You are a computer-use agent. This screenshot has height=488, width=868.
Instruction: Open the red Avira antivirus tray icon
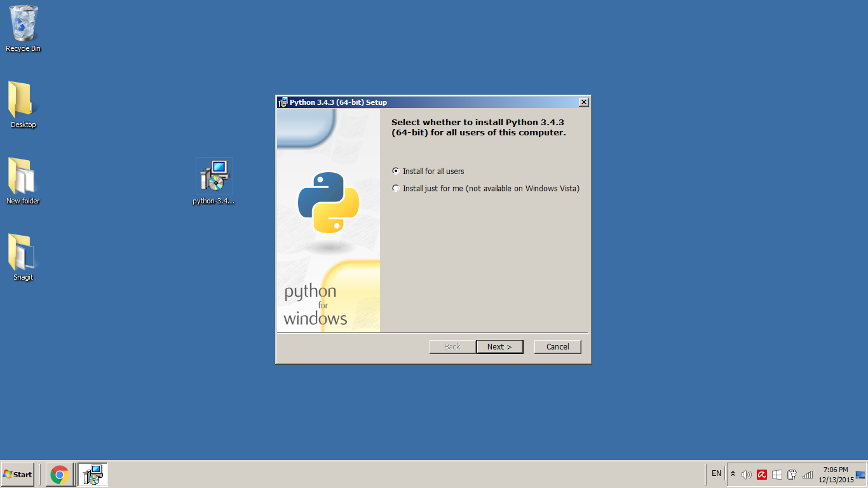762,475
